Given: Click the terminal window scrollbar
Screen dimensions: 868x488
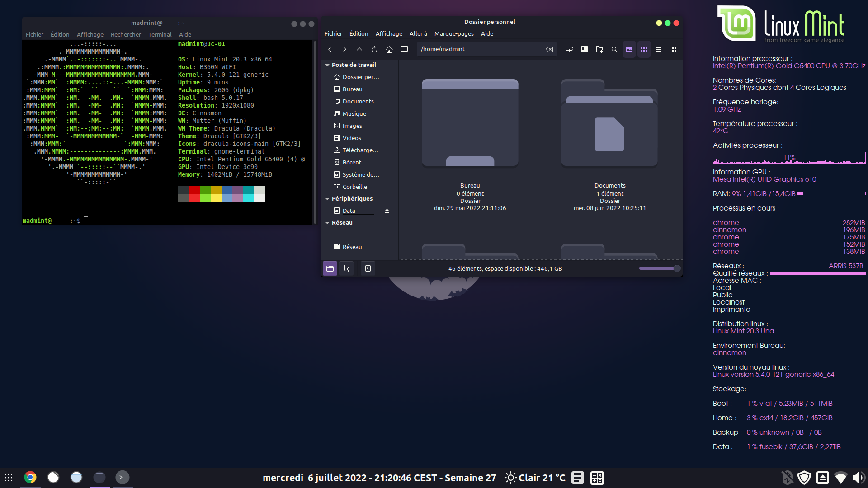Looking at the screenshot, I should coord(315,131).
